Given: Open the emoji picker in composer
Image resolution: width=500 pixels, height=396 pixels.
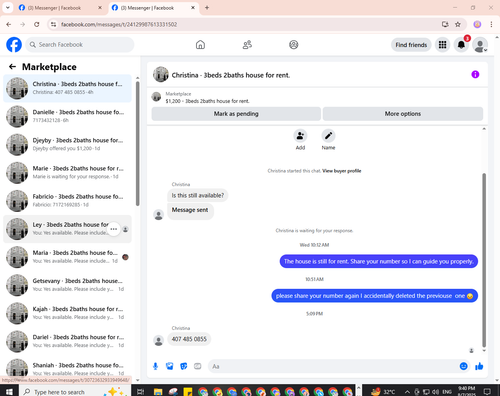Looking at the screenshot, I should (464, 366).
